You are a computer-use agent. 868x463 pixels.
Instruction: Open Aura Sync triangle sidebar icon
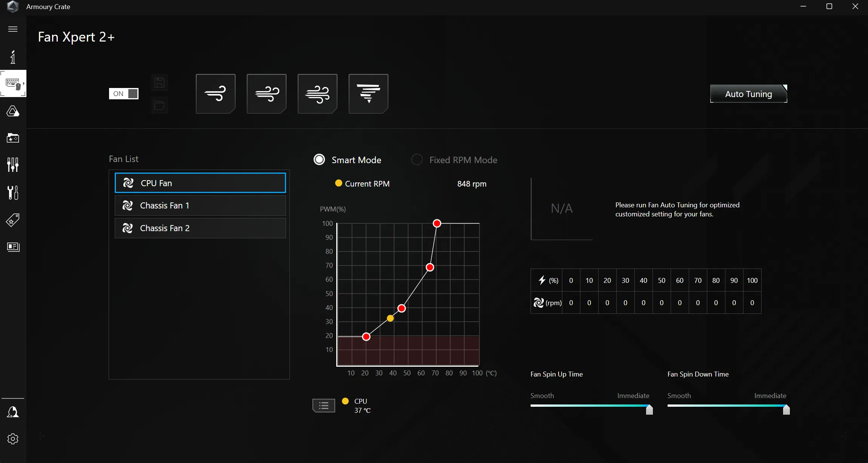(13, 111)
